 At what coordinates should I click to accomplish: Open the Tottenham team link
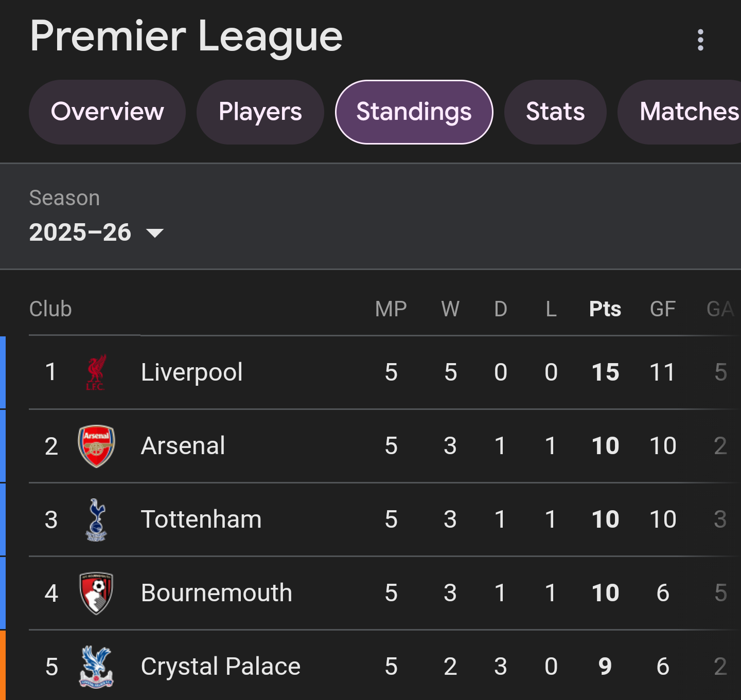[x=201, y=519]
